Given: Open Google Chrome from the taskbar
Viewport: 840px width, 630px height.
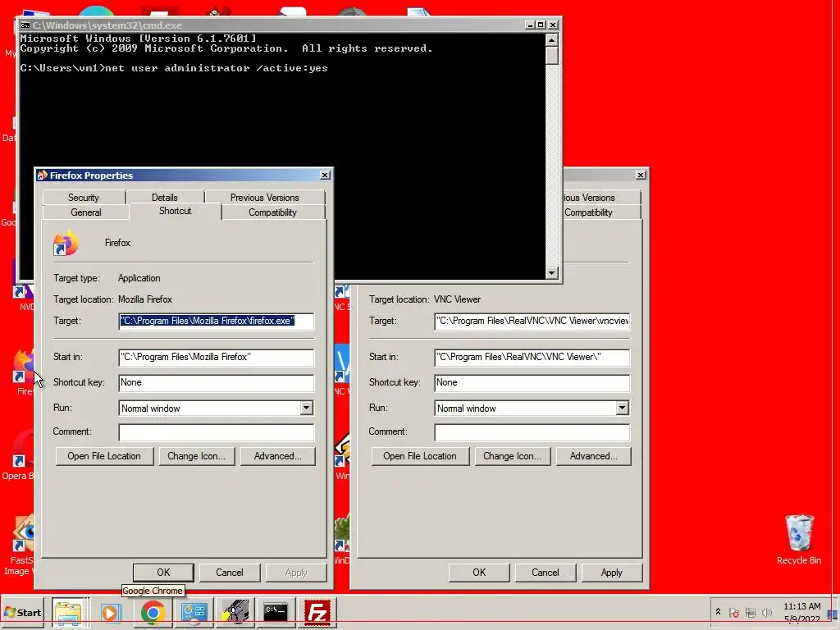Looking at the screenshot, I should coord(153,612).
